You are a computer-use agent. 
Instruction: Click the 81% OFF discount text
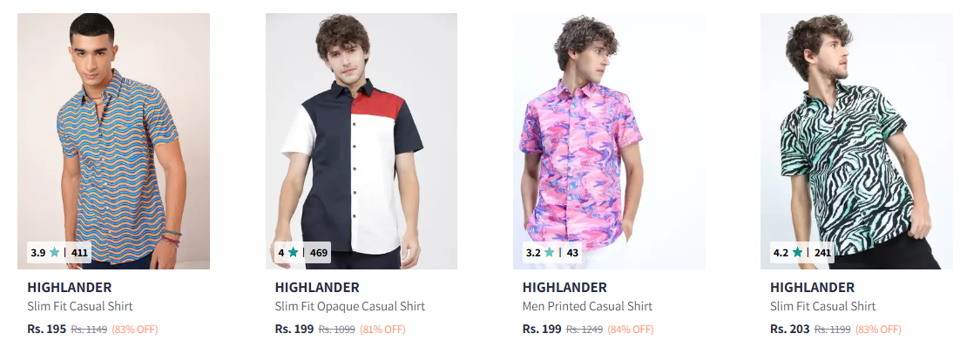click(x=382, y=330)
